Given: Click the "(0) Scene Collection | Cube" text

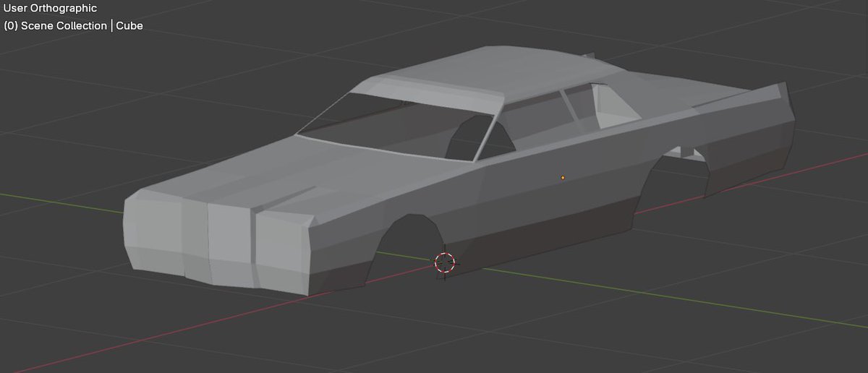Looking at the screenshot, I should [x=73, y=25].
